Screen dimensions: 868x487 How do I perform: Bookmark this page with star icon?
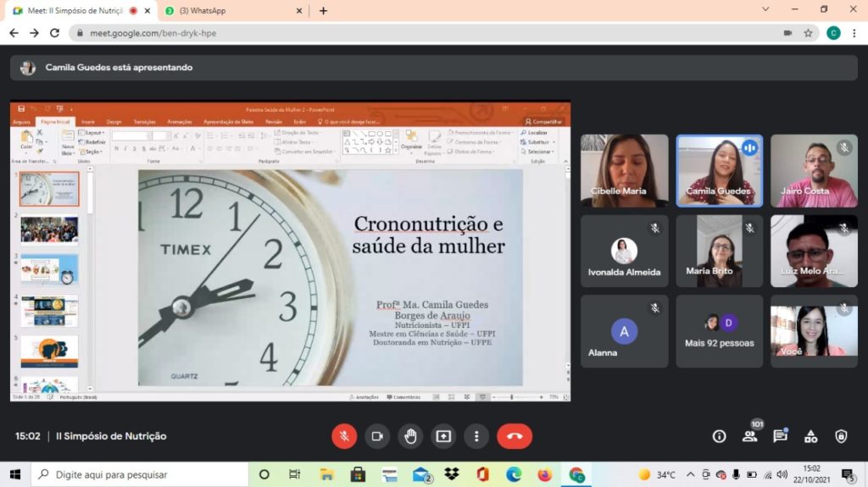pos(809,33)
